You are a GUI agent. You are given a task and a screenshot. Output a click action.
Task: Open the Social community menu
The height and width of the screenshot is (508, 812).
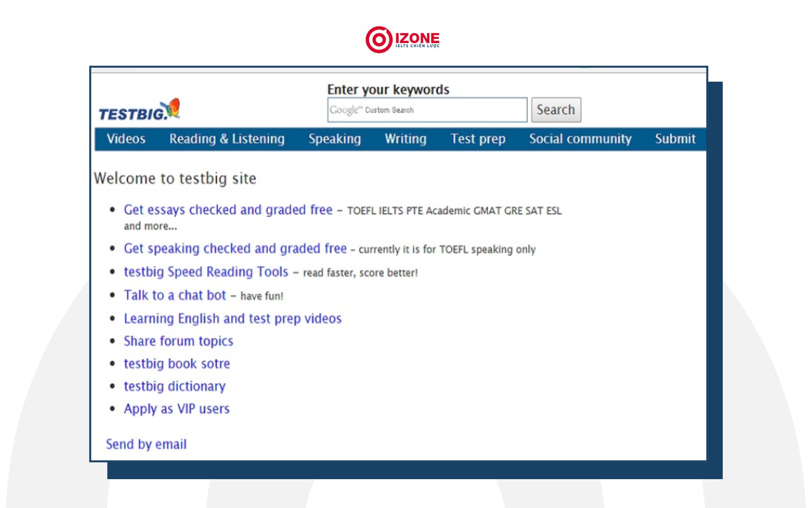click(580, 139)
